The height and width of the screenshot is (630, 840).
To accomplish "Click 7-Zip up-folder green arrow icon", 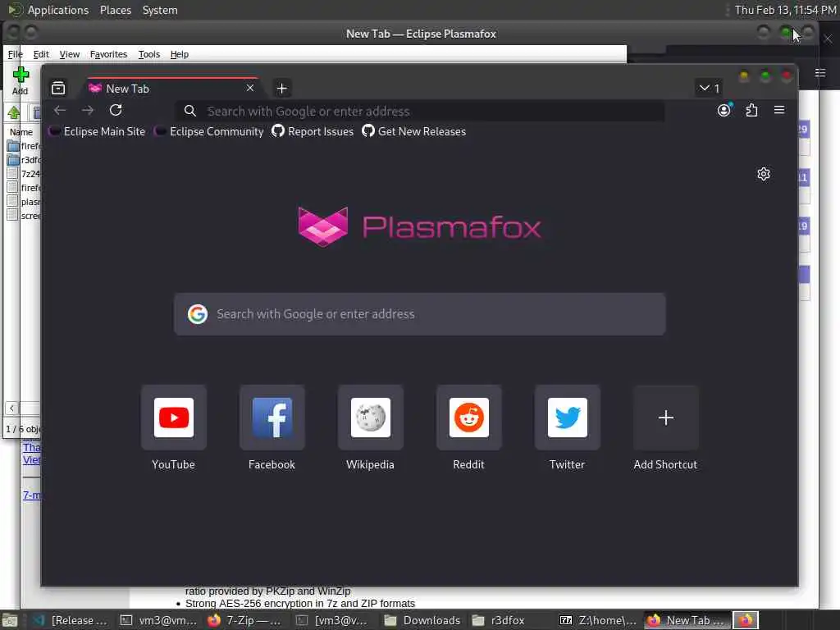I will tap(14, 112).
